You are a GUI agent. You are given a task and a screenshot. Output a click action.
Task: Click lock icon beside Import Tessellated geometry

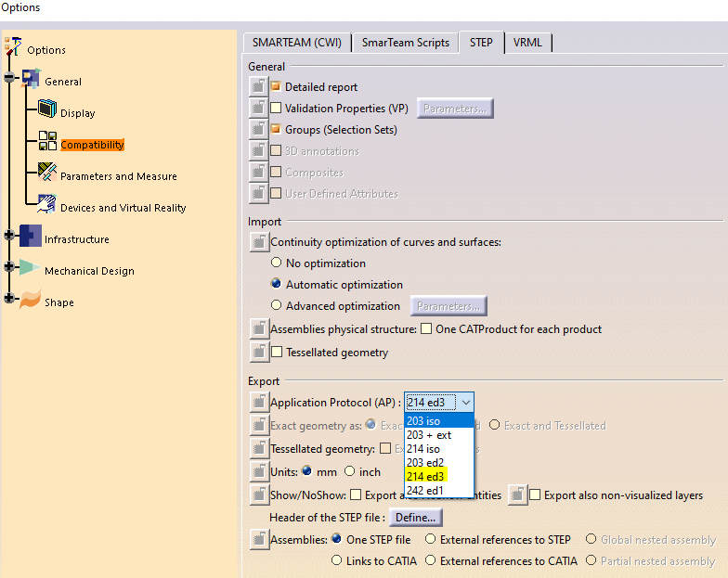[x=260, y=353]
